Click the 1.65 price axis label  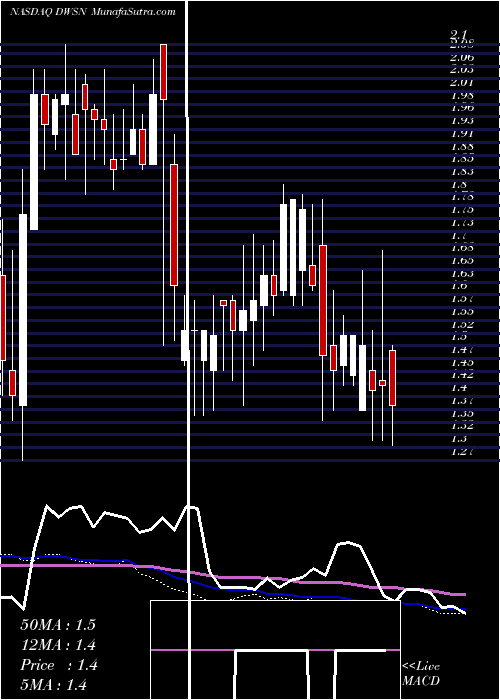pyautogui.click(x=462, y=260)
